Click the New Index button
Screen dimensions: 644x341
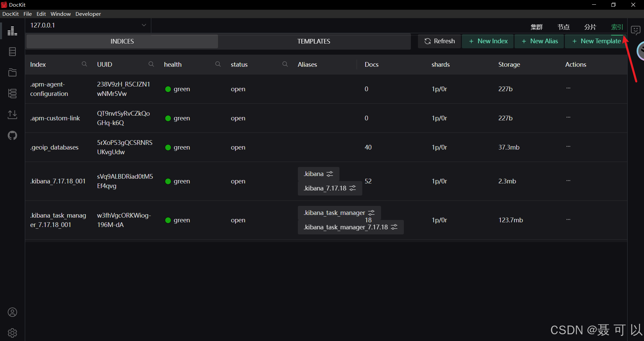[x=488, y=41]
